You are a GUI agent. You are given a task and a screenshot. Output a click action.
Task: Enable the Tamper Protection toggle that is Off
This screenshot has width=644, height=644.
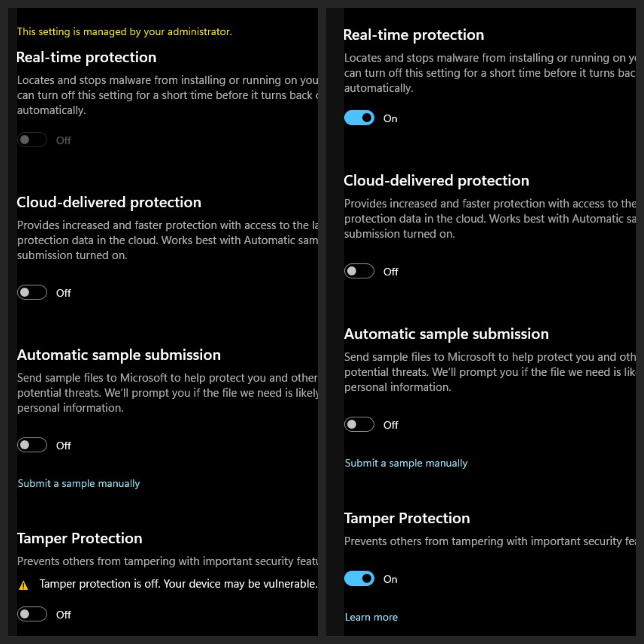click(32, 614)
